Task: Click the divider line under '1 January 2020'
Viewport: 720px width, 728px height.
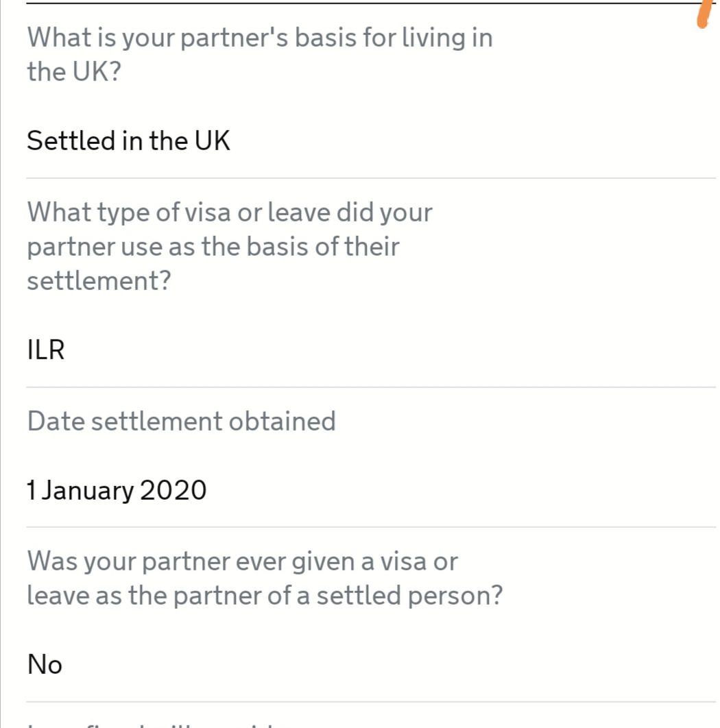Action: coord(371,527)
